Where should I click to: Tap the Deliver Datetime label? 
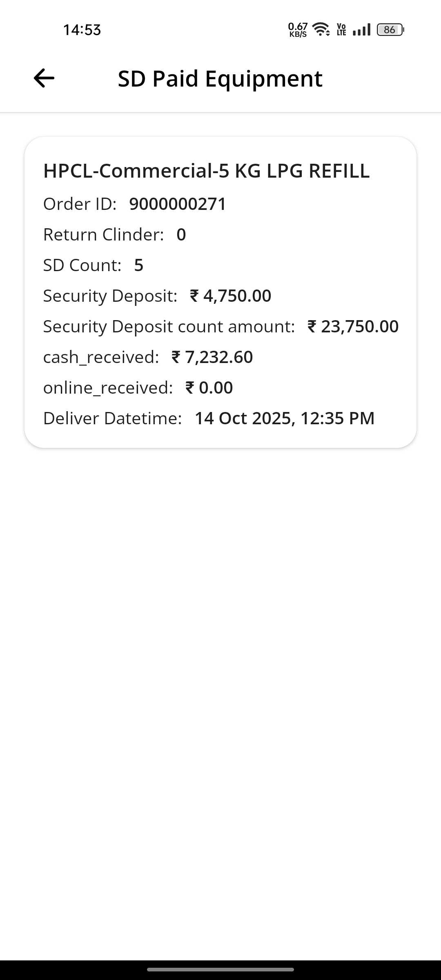click(113, 419)
